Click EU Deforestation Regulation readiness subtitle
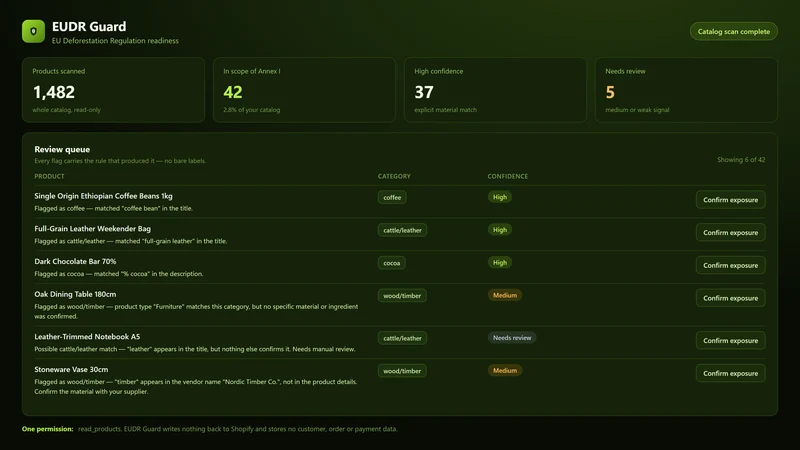This screenshot has width=800, height=450. 115,41
